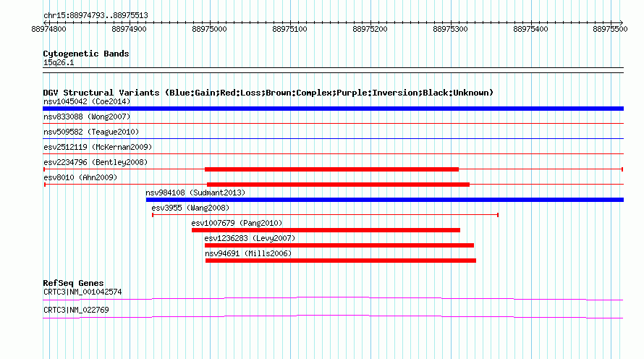Click the red nsv94691 loss bar
This screenshot has height=359, width=644.
pos(341,261)
